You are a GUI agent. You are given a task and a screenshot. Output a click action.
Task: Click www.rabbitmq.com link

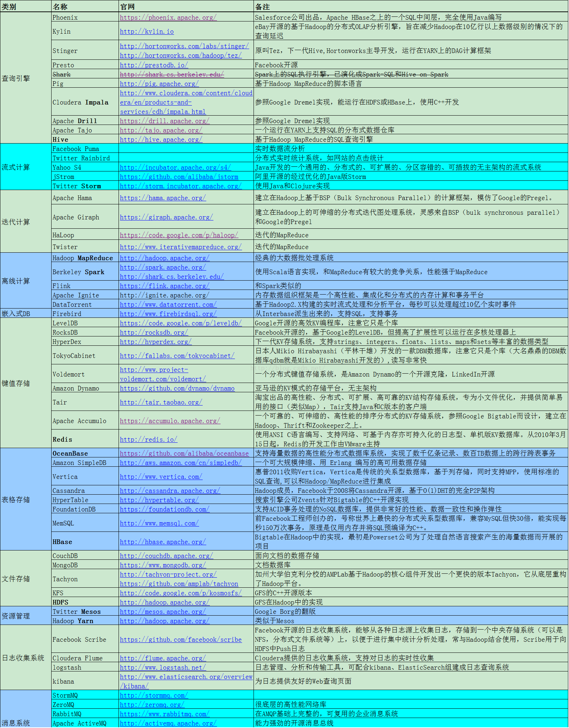[x=165, y=714]
